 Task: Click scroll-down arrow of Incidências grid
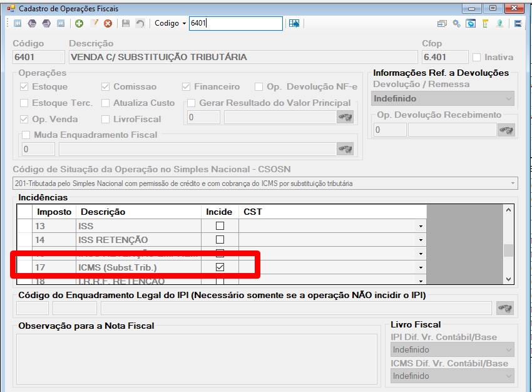point(508,279)
